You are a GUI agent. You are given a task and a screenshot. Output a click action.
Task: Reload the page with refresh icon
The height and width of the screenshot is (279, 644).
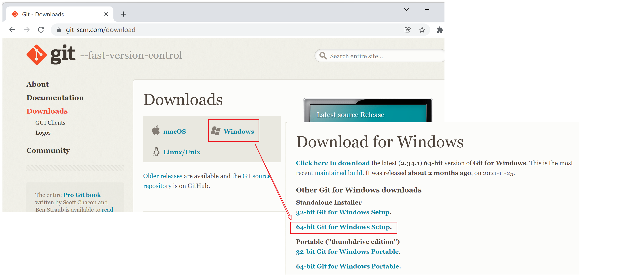pos(41,30)
